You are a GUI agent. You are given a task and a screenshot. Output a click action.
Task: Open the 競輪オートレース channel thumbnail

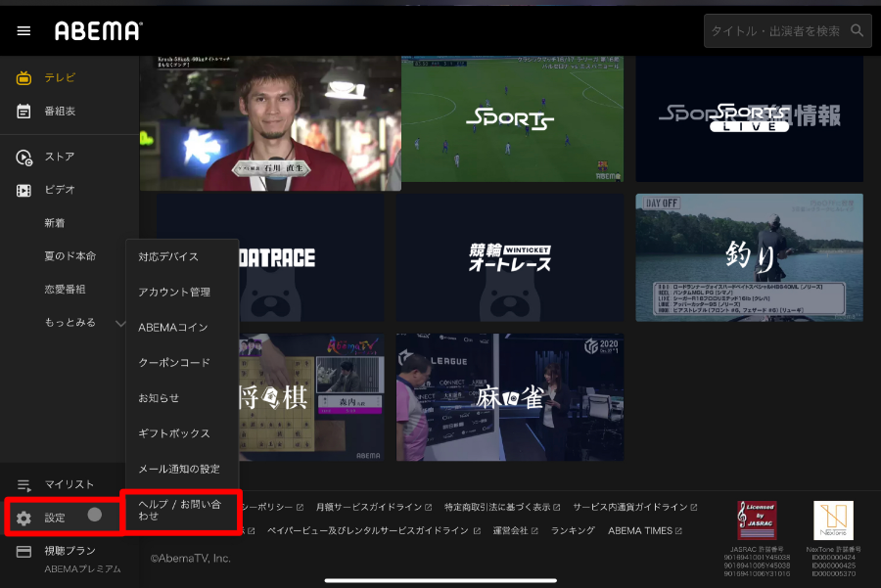click(x=510, y=257)
